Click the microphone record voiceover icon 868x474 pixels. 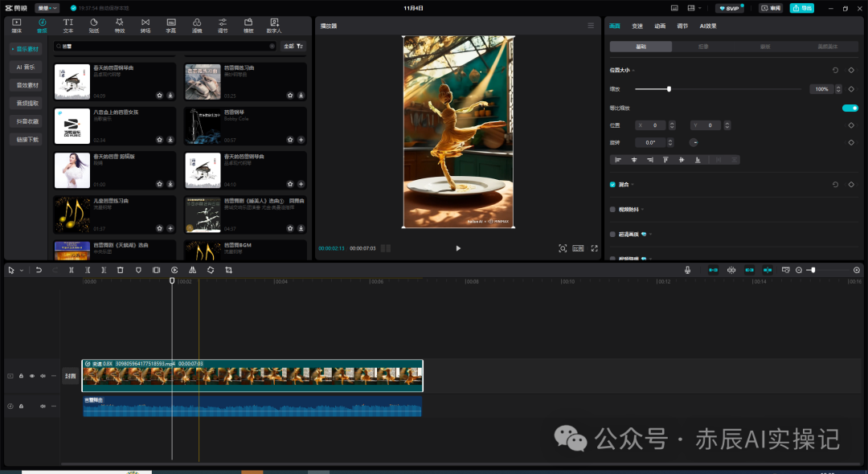(x=688, y=270)
